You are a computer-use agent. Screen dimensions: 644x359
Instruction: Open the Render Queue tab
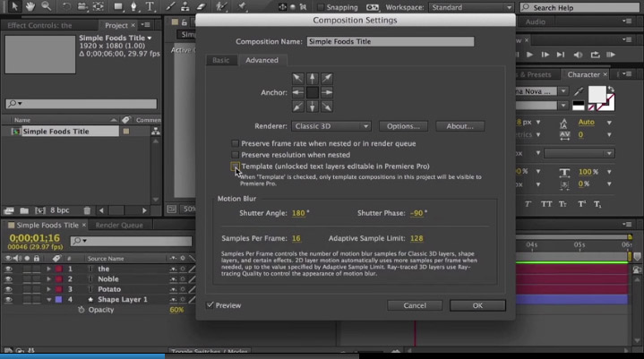pos(119,226)
